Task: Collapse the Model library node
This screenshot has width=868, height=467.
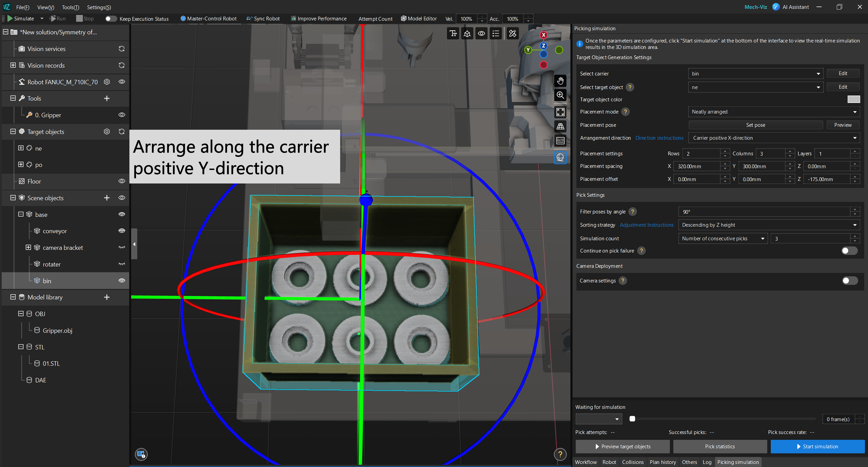Action: 13,297
